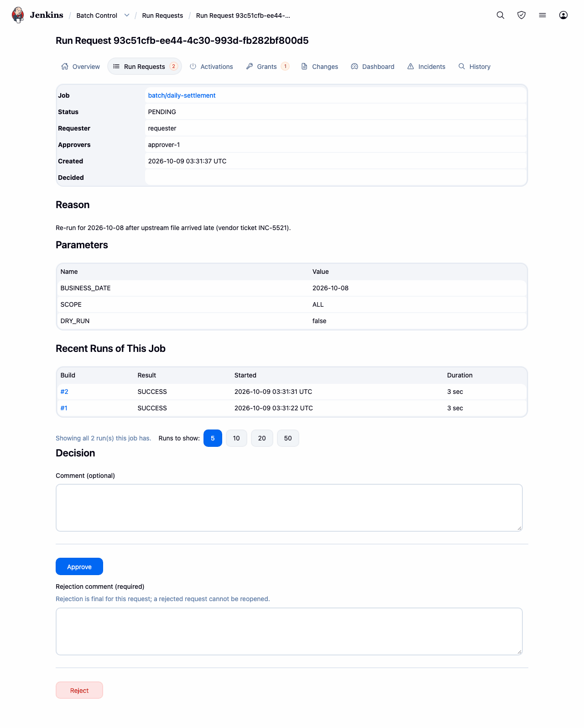The image size is (584, 728).
Task: Click the Incidents warning triangle icon
Action: click(411, 66)
